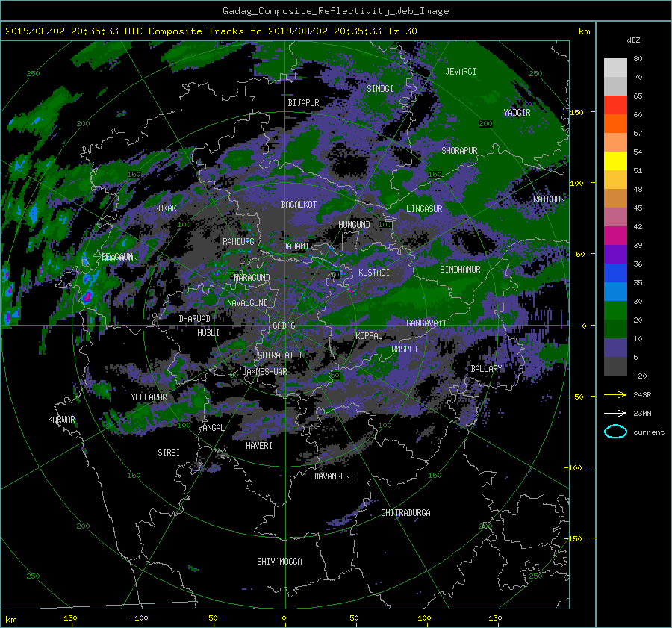Click the HOSPET city label

coord(405,349)
